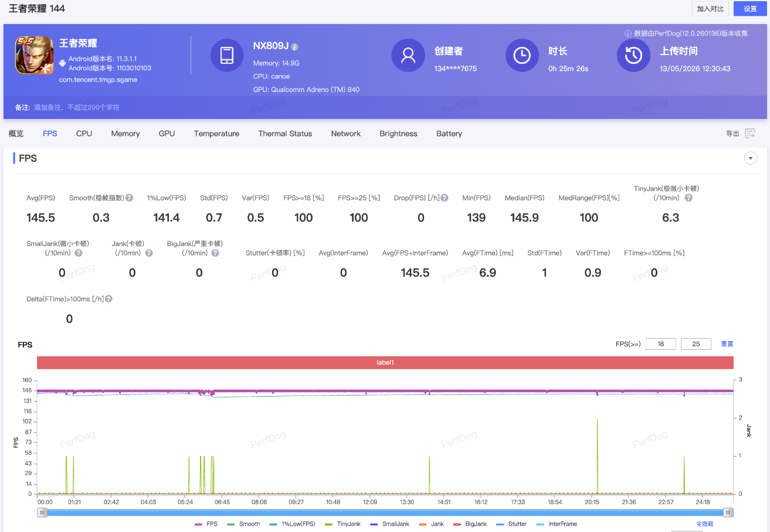
Task: Click the Min(FPS) value 139
Action: pos(476,218)
